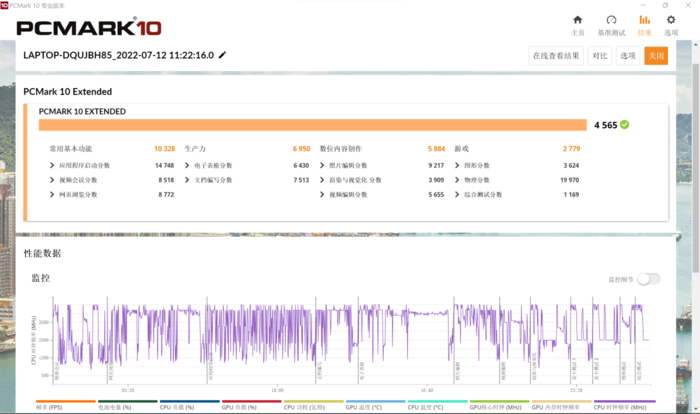
Task: Expand the 照片编辑分数 row
Action: (x=322, y=165)
